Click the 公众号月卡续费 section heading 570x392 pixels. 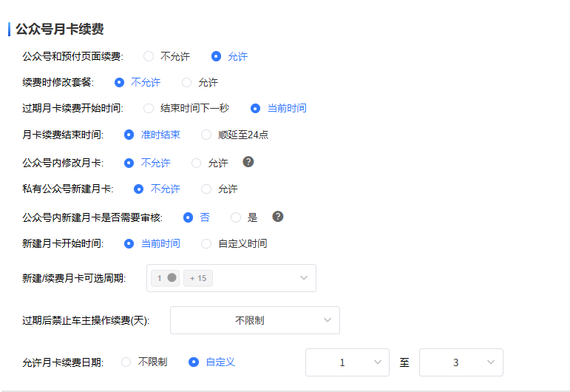pyautogui.click(x=60, y=29)
